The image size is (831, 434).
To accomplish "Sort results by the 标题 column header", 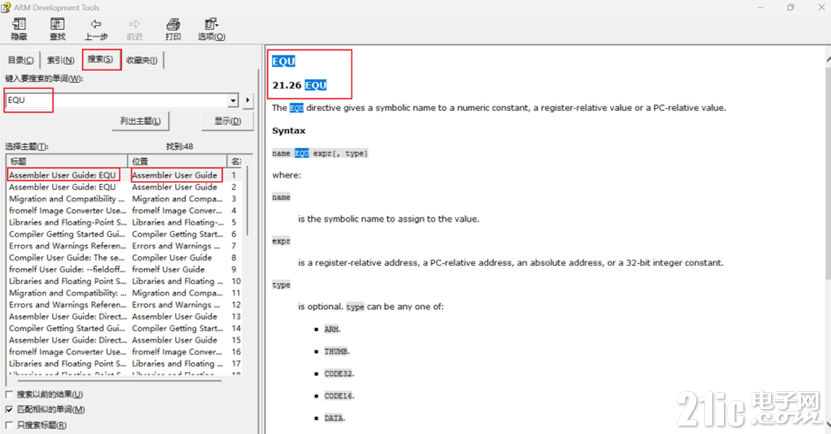I will click(x=67, y=161).
